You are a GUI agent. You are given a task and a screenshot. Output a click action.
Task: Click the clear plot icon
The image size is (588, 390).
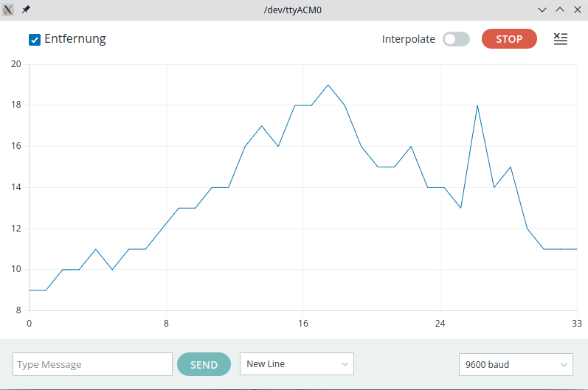(561, 39)
